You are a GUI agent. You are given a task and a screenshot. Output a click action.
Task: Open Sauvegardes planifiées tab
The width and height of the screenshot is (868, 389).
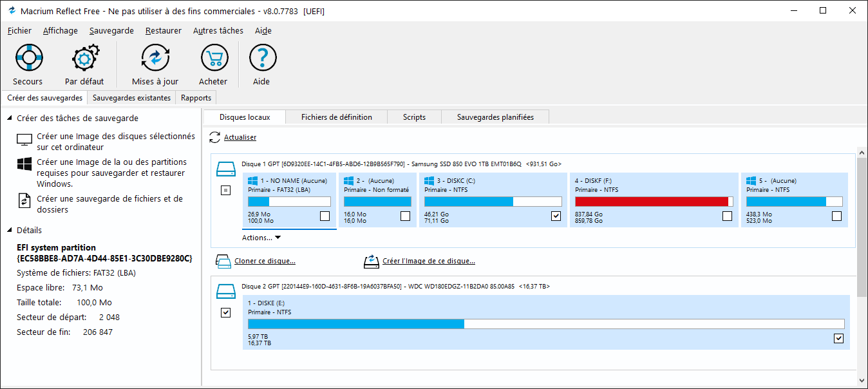496,117
